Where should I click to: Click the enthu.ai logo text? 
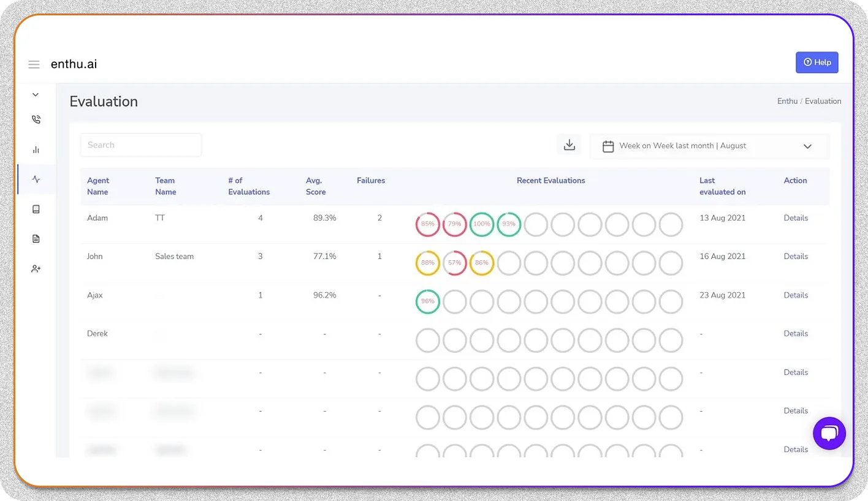click(x=74, y=64)
